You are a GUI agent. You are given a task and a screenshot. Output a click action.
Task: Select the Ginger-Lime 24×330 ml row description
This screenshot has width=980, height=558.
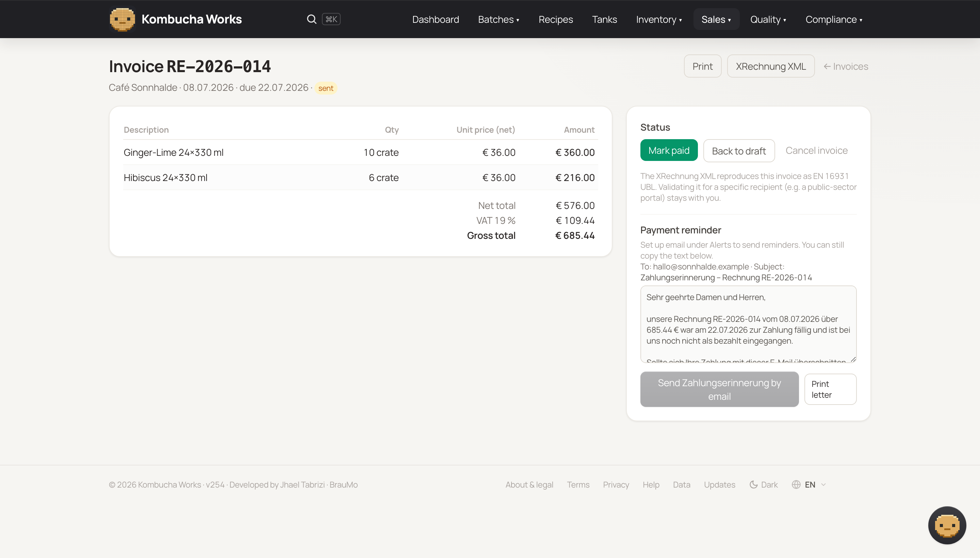click(173, 152)
